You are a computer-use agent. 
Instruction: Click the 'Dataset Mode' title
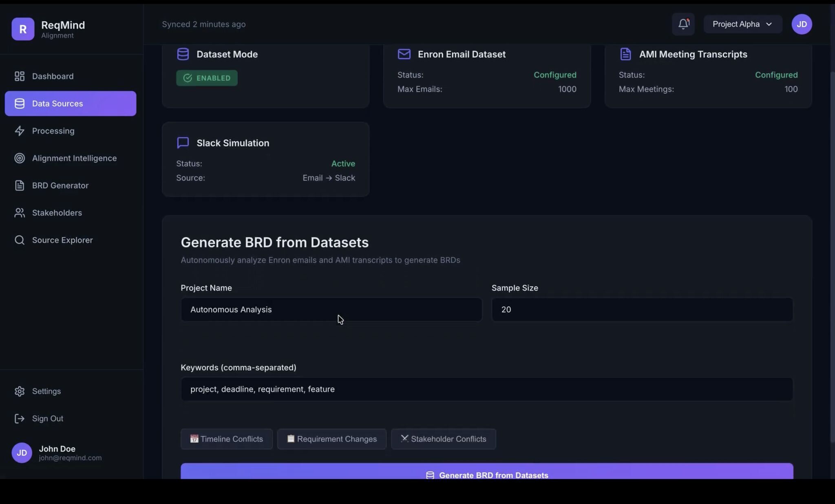coord(227,54)
